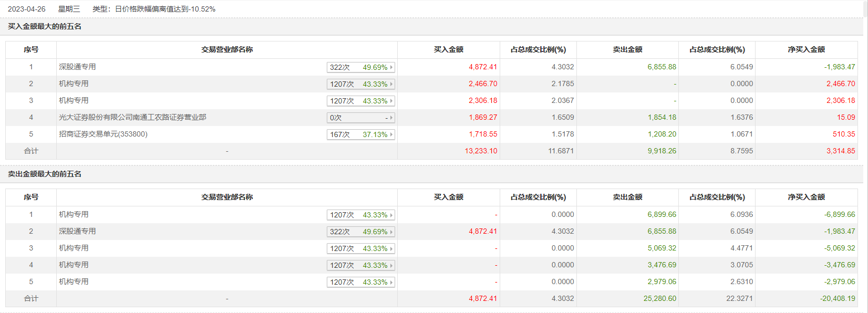Image resolution: width=868 pixels, height=313 pixels.
Task: Open 招商证券交易单元(353800) link
Action: (x=103, y=134)
